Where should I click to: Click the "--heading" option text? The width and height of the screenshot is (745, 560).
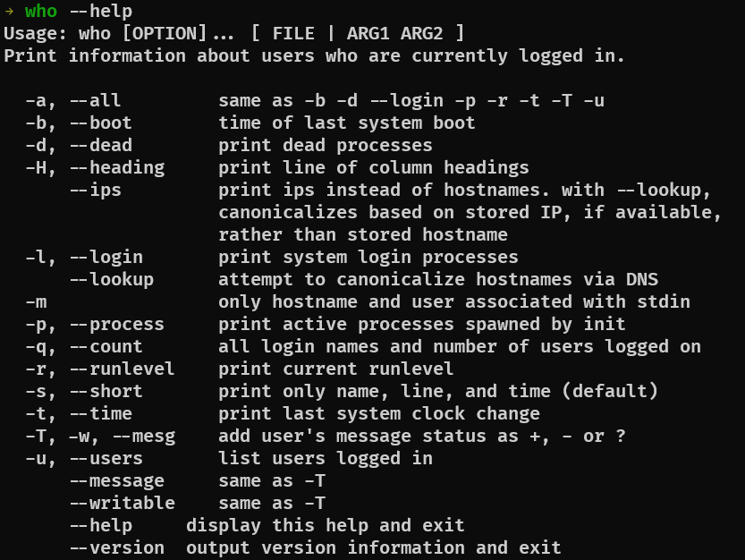click(x=116, y=167)
